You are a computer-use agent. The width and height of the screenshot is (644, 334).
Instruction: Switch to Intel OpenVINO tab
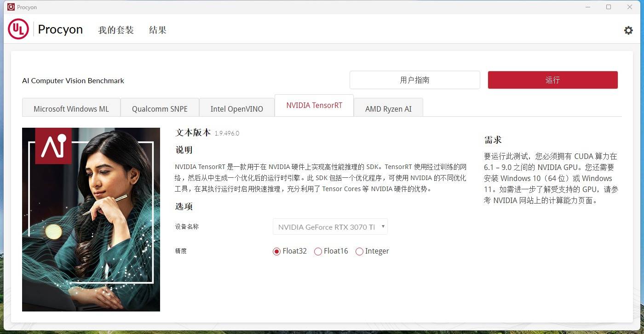237,109
